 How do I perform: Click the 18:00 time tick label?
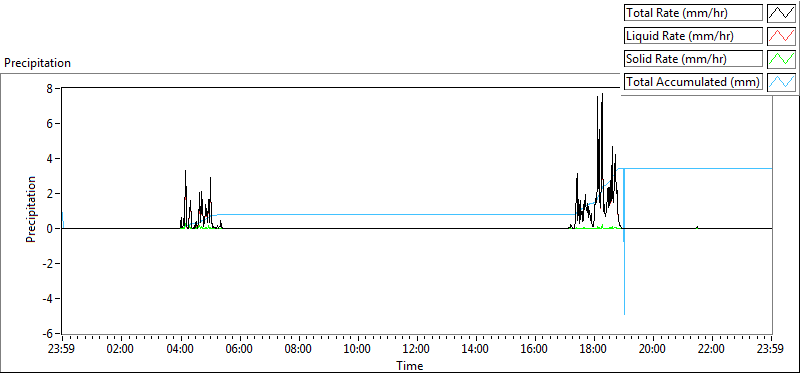coord(594,350)
